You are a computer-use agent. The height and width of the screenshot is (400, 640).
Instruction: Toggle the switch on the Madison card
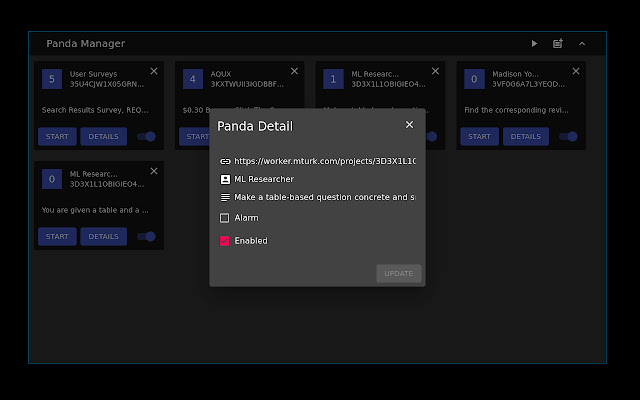pos(569,136)
